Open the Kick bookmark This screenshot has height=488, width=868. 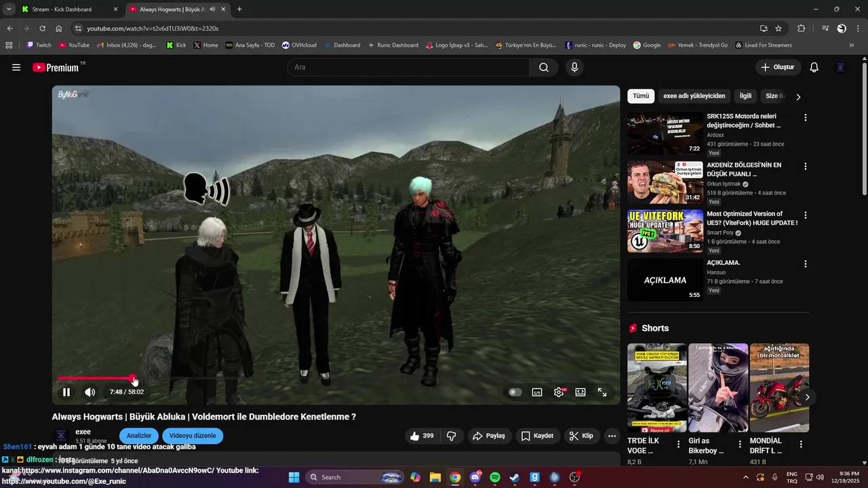(x=176, y=45)
